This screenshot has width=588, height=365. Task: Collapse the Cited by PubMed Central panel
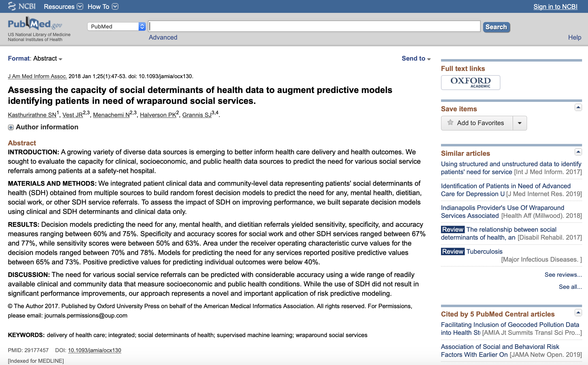point(578,313)
